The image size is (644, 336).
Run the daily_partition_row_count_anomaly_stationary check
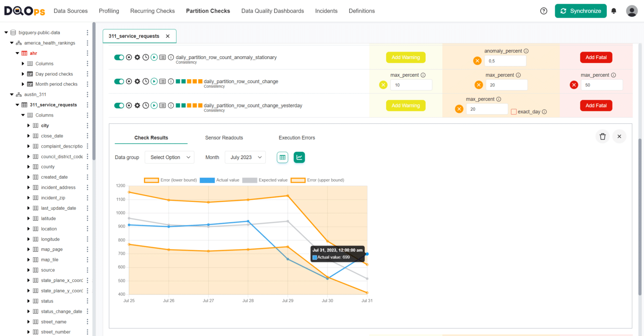[x=154, y=57]
